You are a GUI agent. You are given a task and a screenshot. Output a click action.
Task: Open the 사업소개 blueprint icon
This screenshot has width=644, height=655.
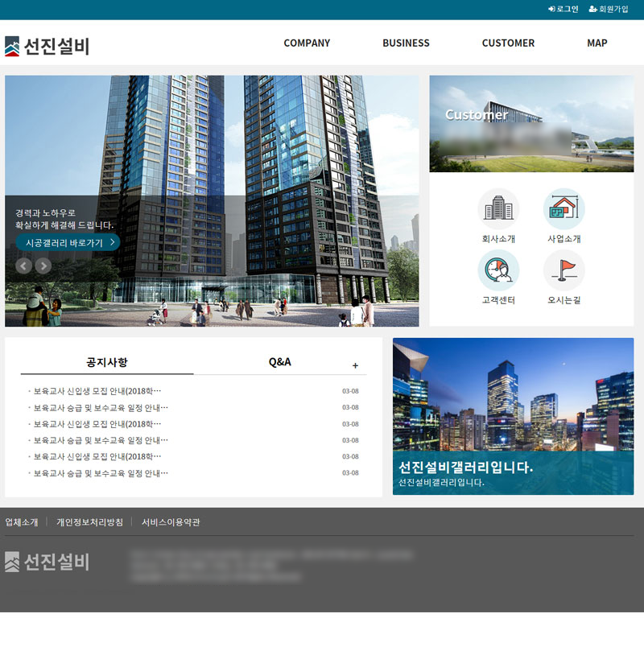pos(563,209)
